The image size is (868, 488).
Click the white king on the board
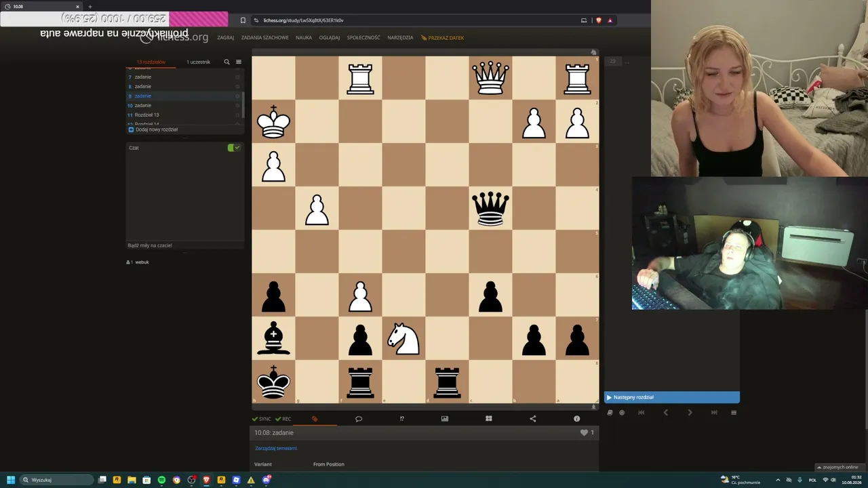tap(273, 121)
